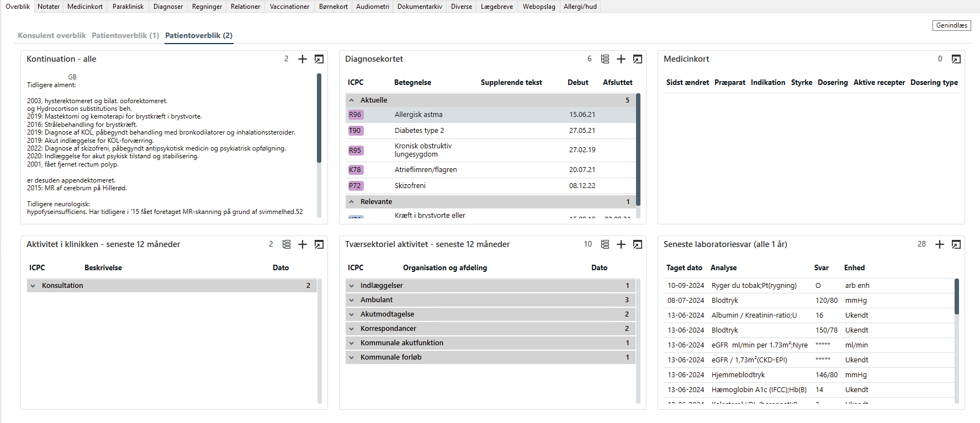Open Kontinuation - alle panel in pop-out window

(x=319, y=59)
